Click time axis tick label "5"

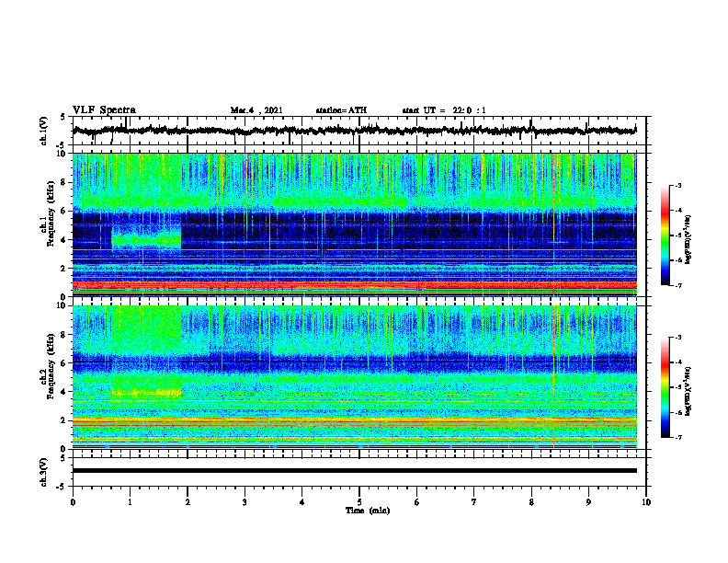(x=359, y=502)
